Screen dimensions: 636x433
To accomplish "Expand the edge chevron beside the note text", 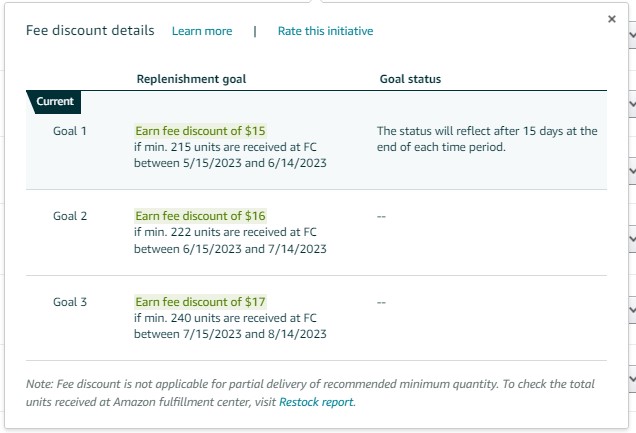I will (632, 379).
